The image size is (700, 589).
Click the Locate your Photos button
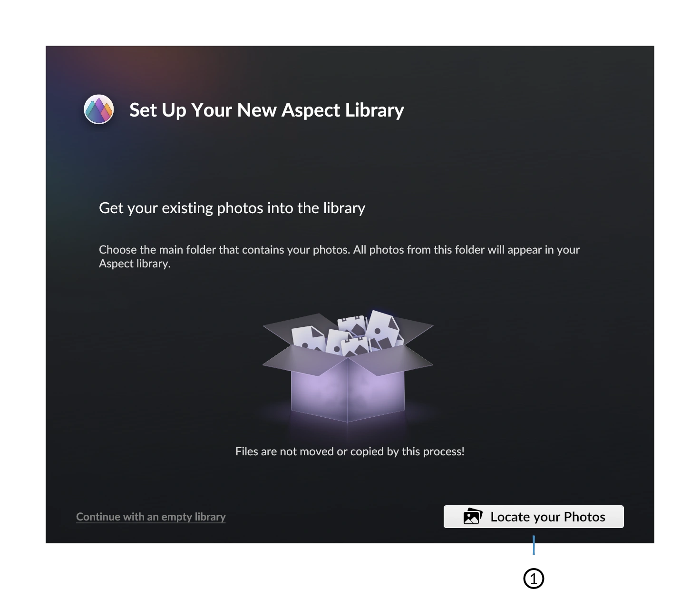[x=534, y=517]
